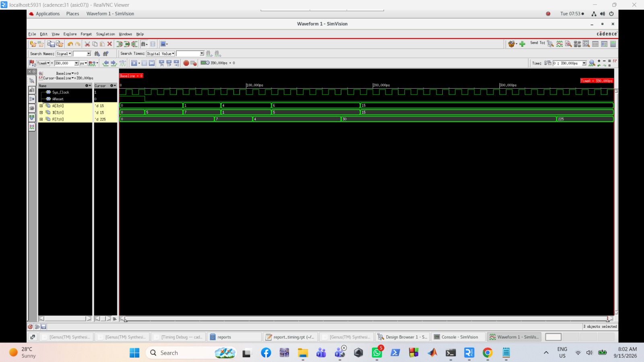Click the zoom out minus icon
644x362 pixels.
pyautogui.click(x=604, y=61)
